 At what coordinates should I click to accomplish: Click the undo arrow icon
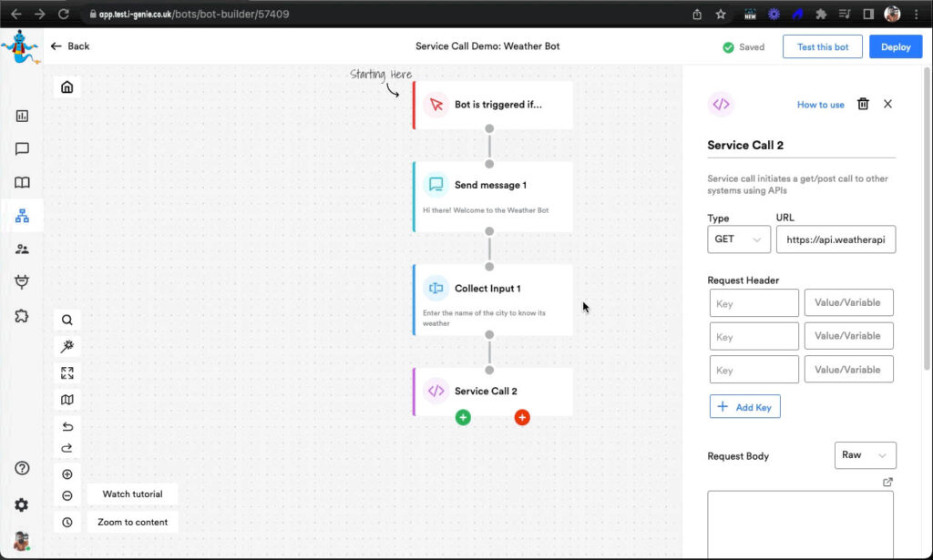(x=67, y=427)
